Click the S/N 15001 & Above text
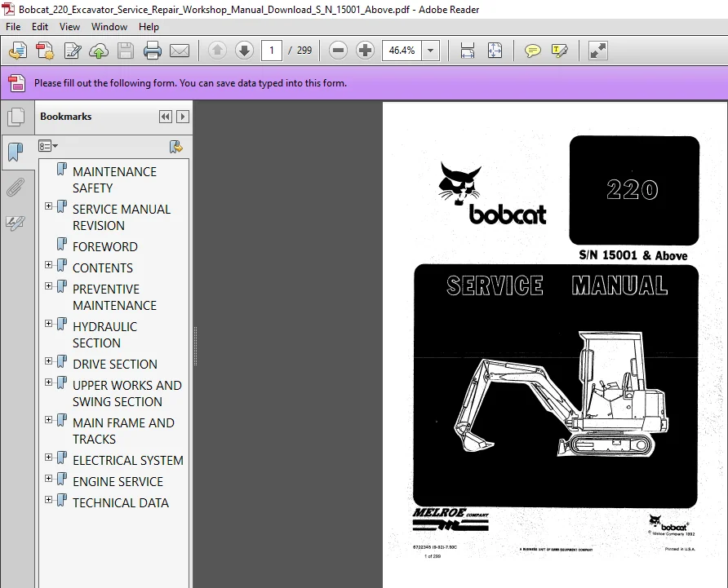Image resolution: width=728 pixels, height=588 pixels. pyautogui.click(x=633, y=255)
